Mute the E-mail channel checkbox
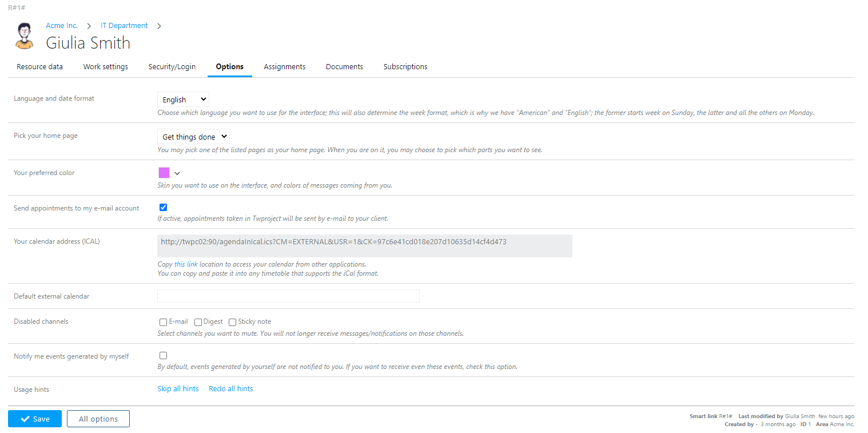The image size is (868, 433). 164,323
